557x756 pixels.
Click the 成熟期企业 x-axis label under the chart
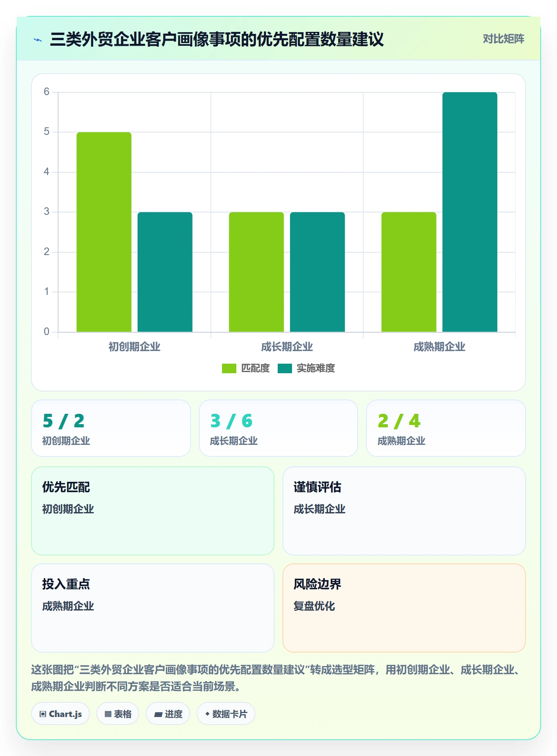439,347
